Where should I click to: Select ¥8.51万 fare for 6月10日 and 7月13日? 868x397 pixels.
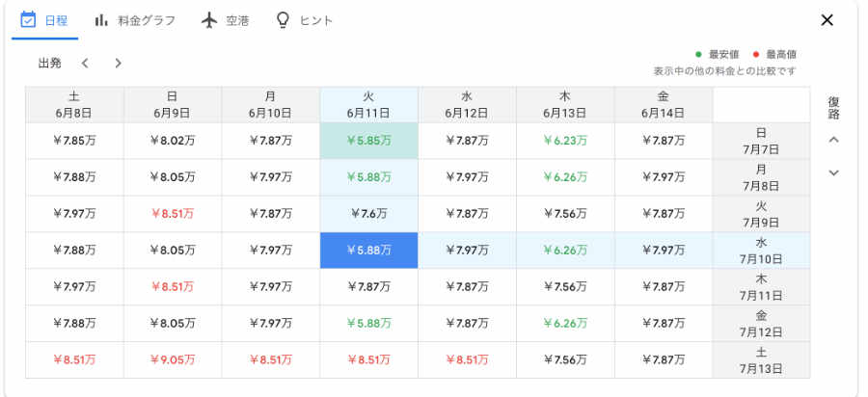[271, 360]
